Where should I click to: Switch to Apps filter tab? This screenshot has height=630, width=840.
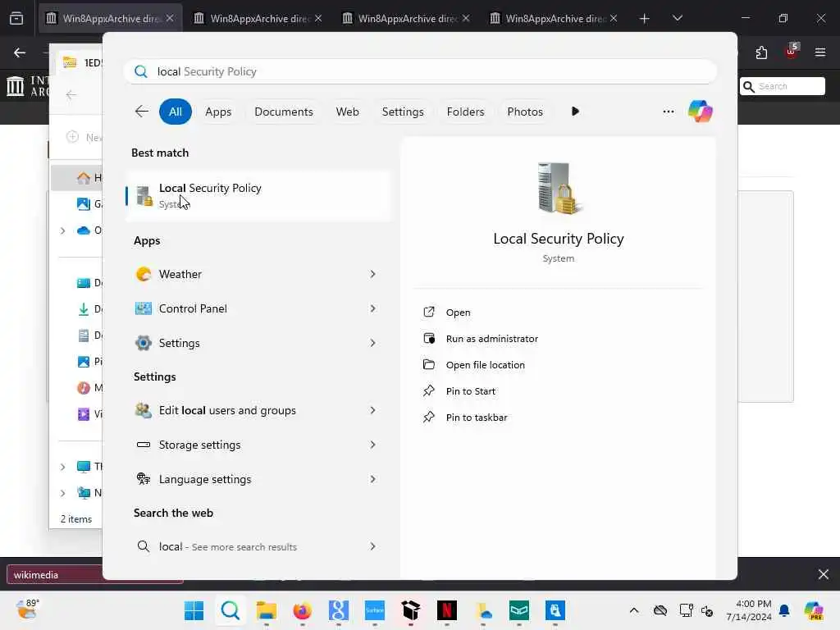coord(218,112)
